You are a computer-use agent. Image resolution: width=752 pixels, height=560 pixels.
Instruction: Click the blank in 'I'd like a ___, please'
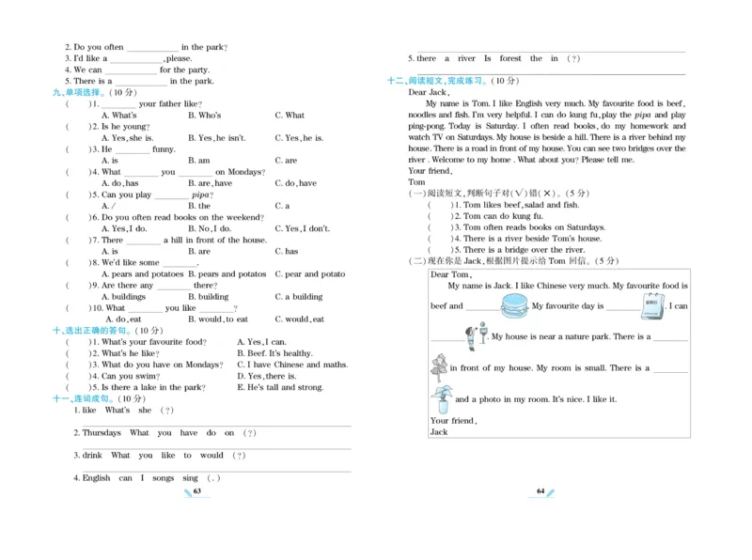coord(136,58)
